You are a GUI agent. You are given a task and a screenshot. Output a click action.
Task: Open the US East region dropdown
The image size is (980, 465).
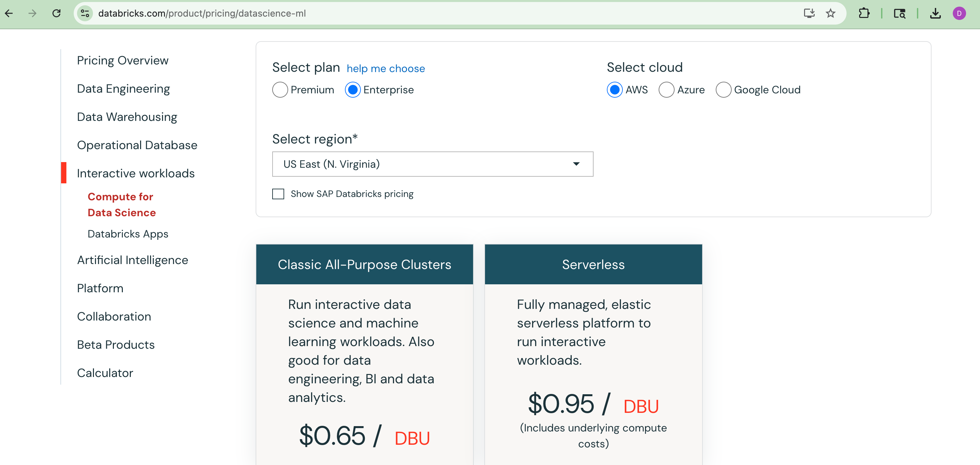point(433,164)
